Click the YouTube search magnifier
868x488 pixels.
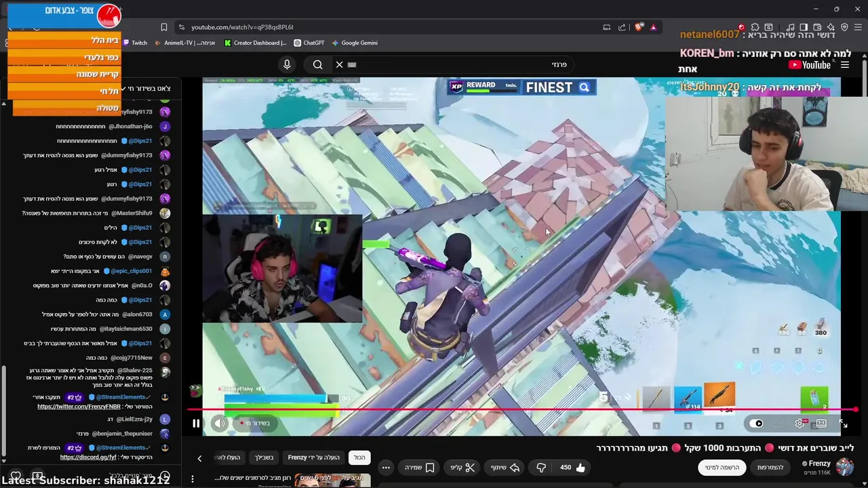(317, 64)
